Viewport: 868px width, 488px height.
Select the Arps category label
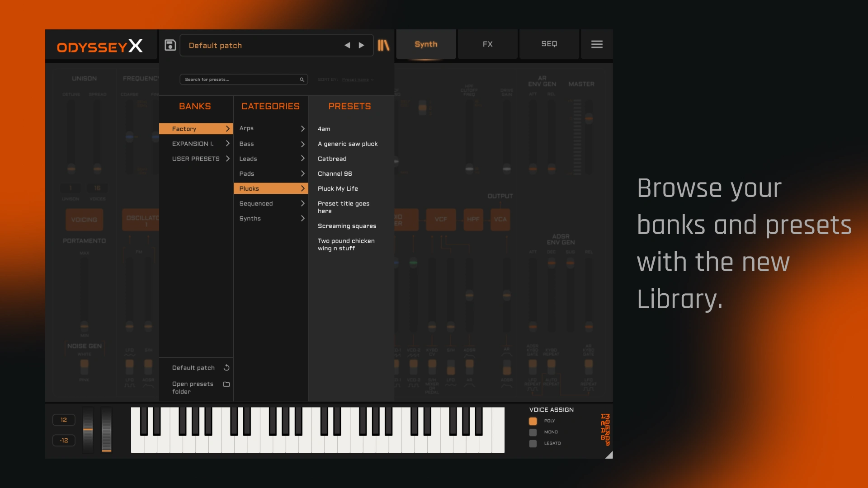click(x=246, y=128)
